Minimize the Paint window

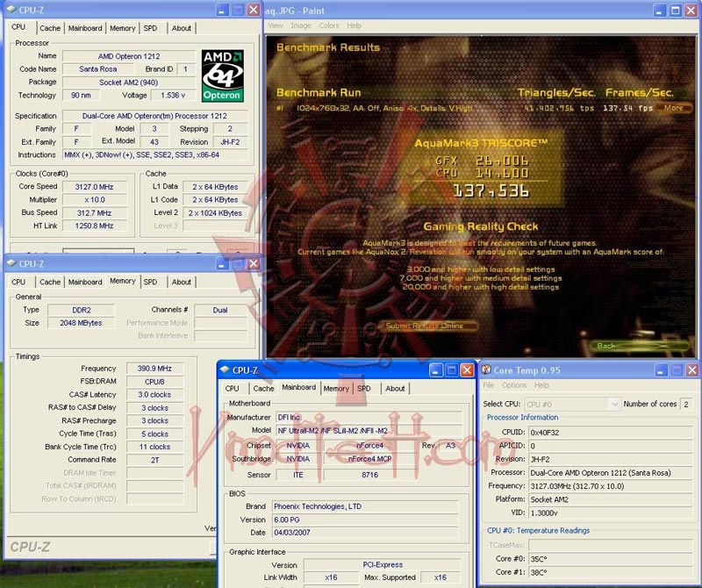pyautogui.click(x=660, y=11)
